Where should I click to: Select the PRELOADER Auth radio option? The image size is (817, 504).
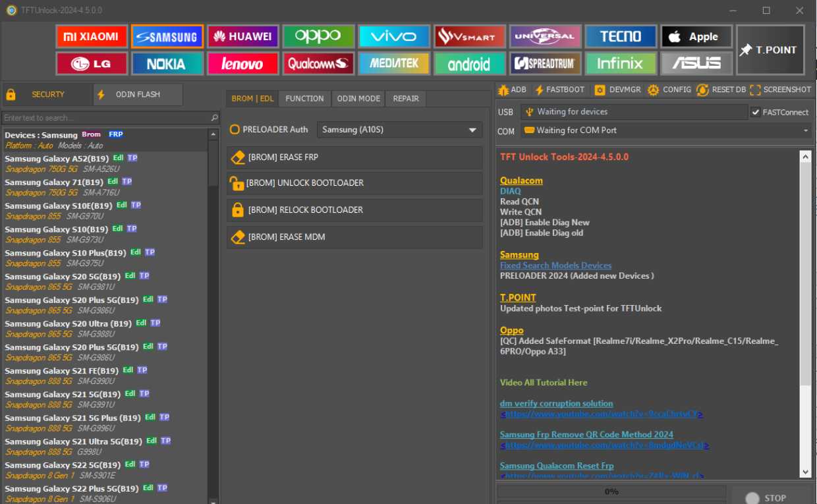click(x=235, y=130)
